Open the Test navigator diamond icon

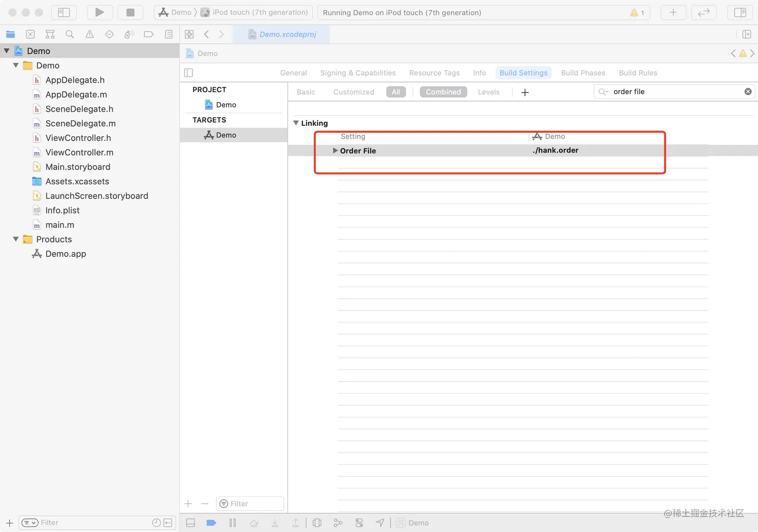(x=109, y=34)
